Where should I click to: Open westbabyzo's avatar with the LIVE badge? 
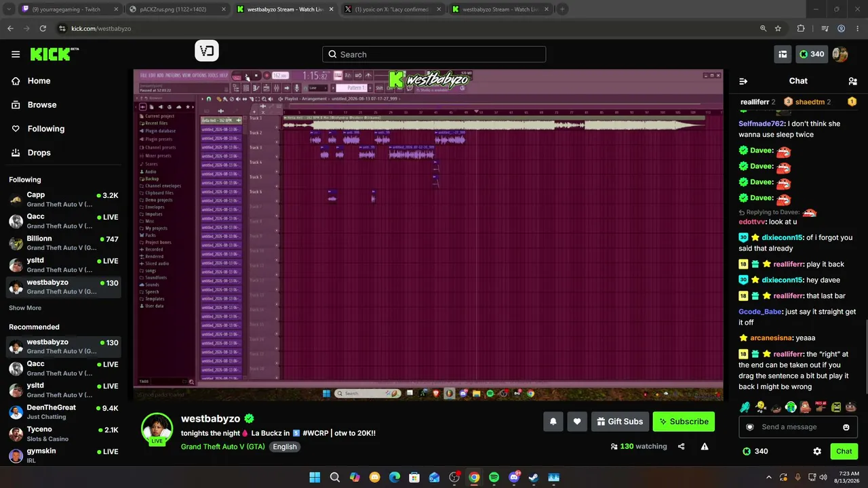tap(157, 428)
